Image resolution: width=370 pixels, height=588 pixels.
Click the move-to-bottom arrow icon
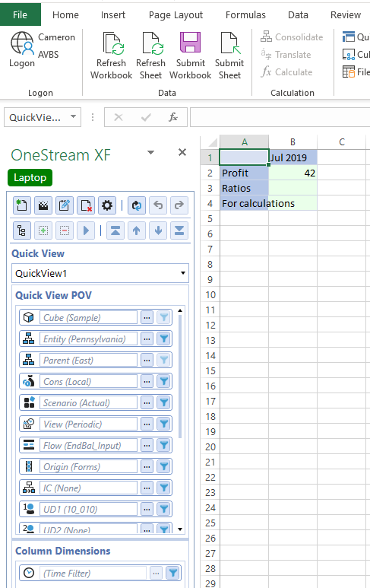[x=179, y=230]
